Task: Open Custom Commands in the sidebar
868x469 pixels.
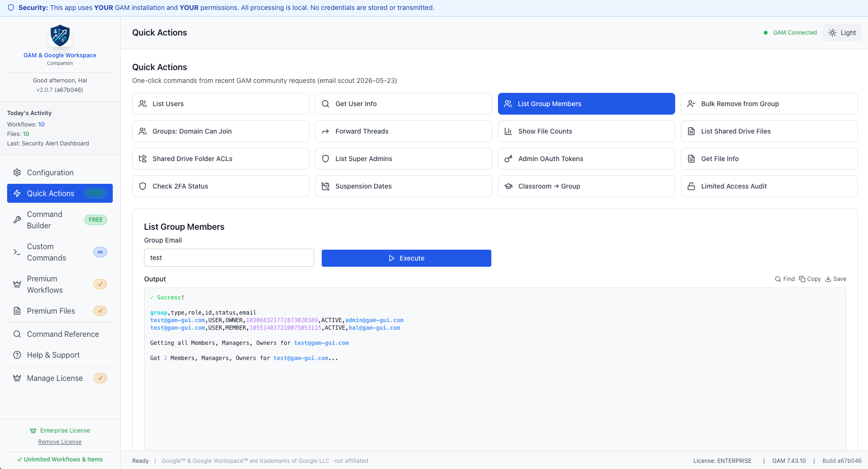Action: pos(60,252)
